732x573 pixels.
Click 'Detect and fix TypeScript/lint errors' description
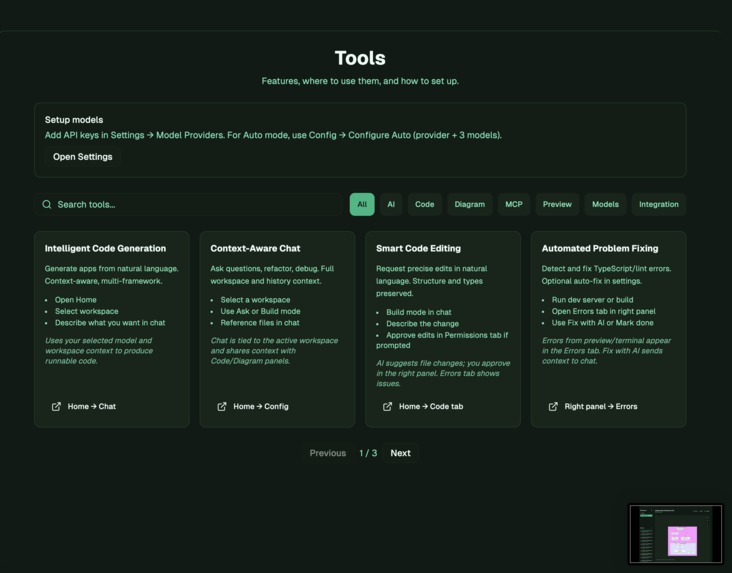[606, 275]
